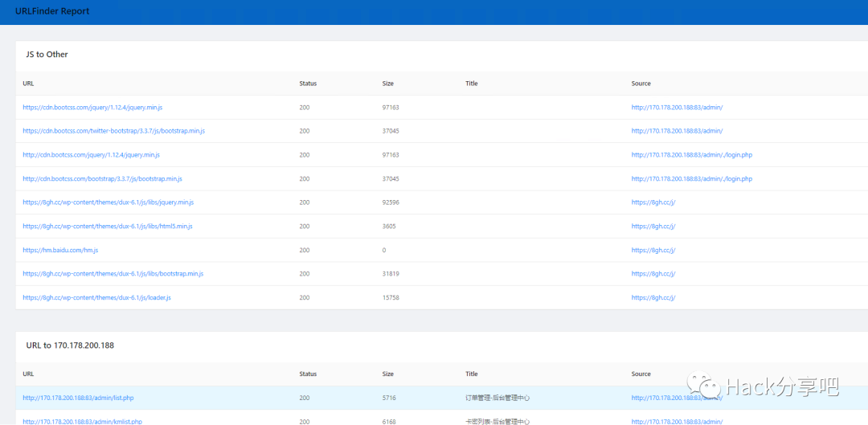Select the size value 3605
The width and height of the screenshot is (868, 425).
[389, 227]
